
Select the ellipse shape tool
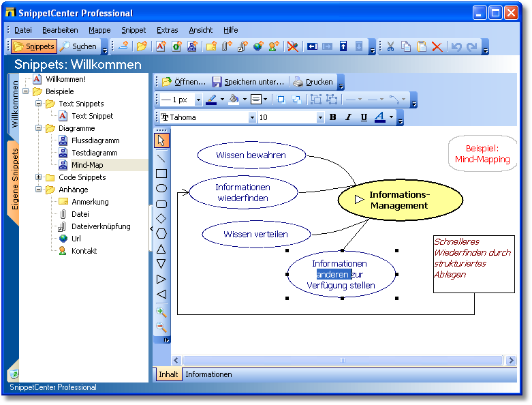click(161, 188)
